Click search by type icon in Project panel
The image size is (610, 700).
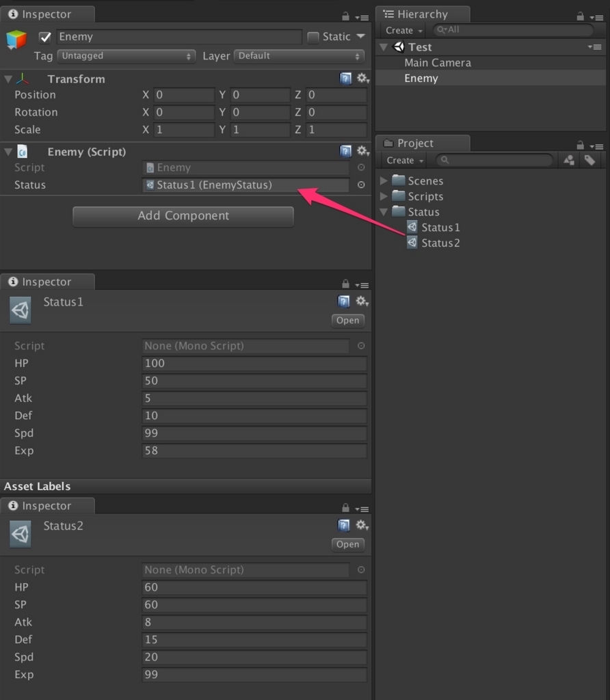(x=568, y=160)
